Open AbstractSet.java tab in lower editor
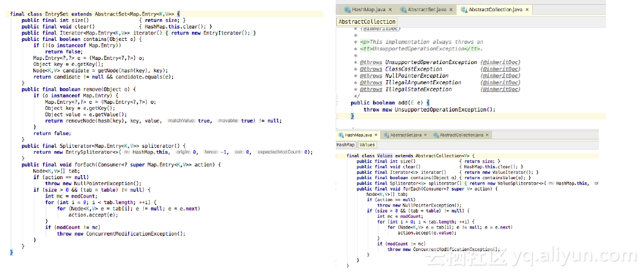This screenshot has width=644, height=273. [x=405, y=135]
